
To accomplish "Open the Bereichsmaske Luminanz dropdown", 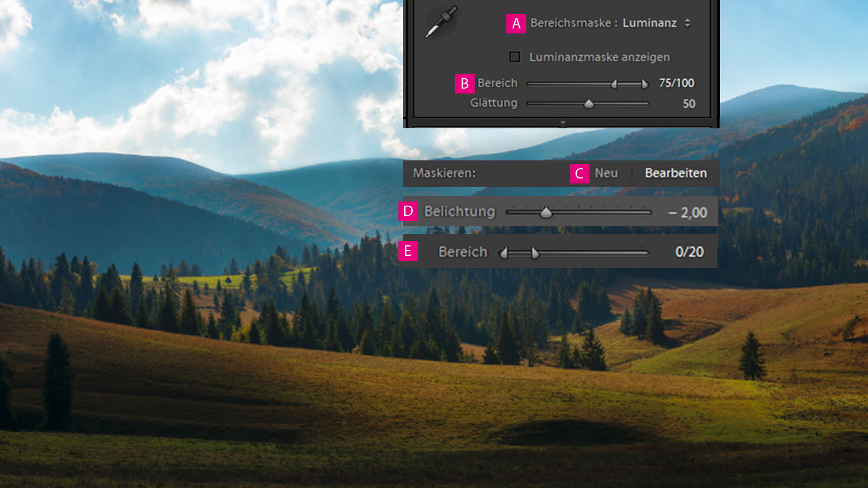I will coord(649,23).
